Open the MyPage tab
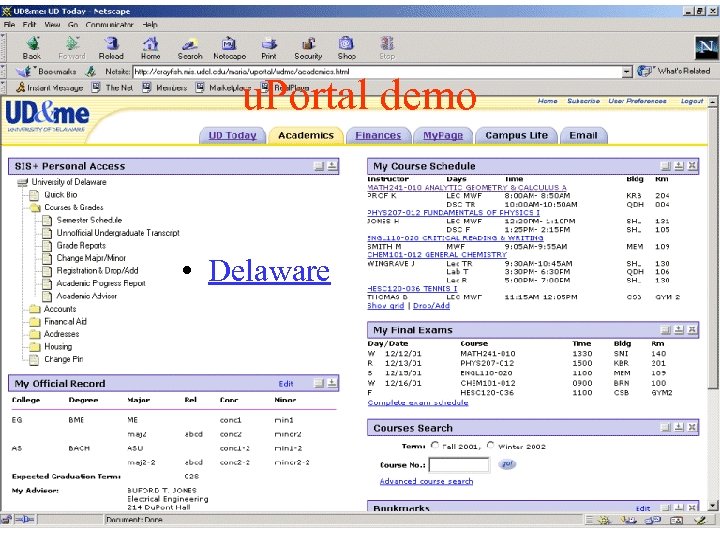Screen dimensions: 720x540 [x=443, y=135]
